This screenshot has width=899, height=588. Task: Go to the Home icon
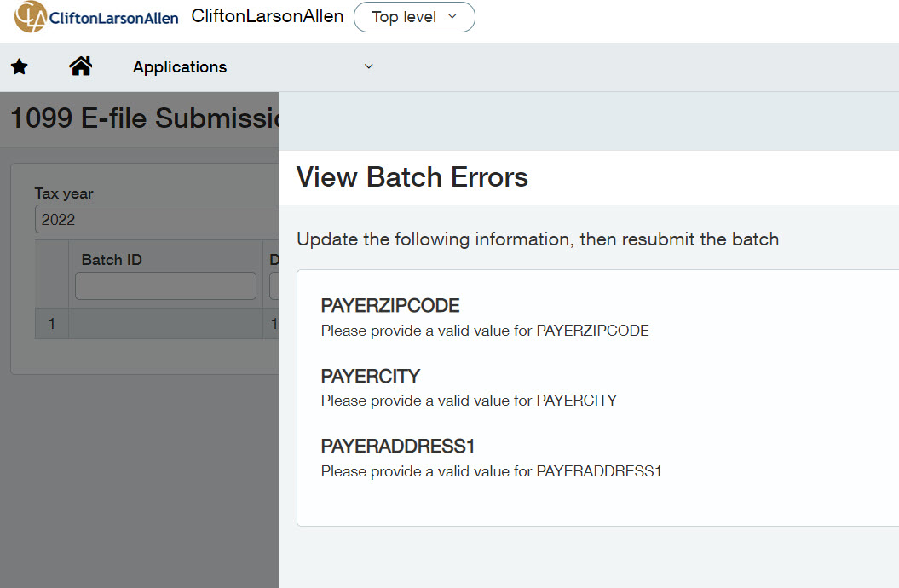pyautogui.click(x=81, y=66)
